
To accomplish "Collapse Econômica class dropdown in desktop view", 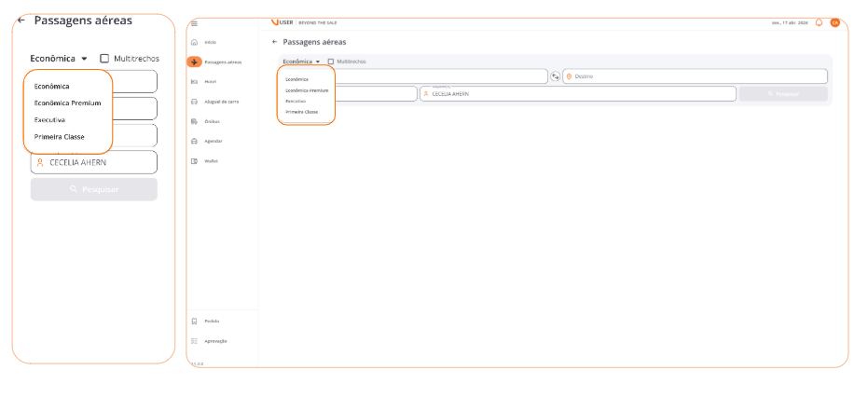I will coord(301,62).
